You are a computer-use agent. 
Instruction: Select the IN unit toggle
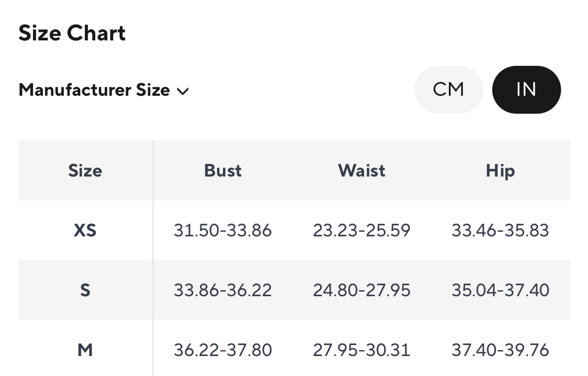[527, 90]
